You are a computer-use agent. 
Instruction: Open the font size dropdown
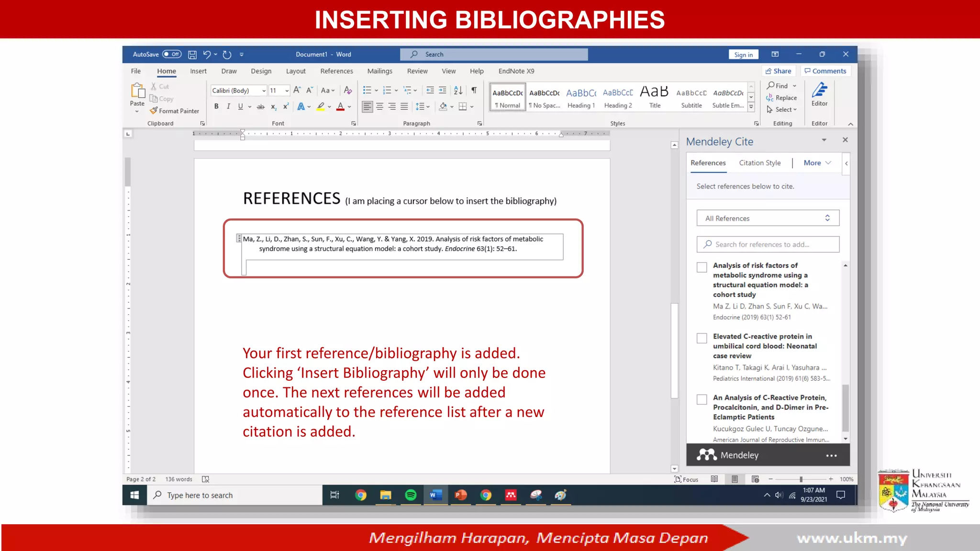coord(287,90)
